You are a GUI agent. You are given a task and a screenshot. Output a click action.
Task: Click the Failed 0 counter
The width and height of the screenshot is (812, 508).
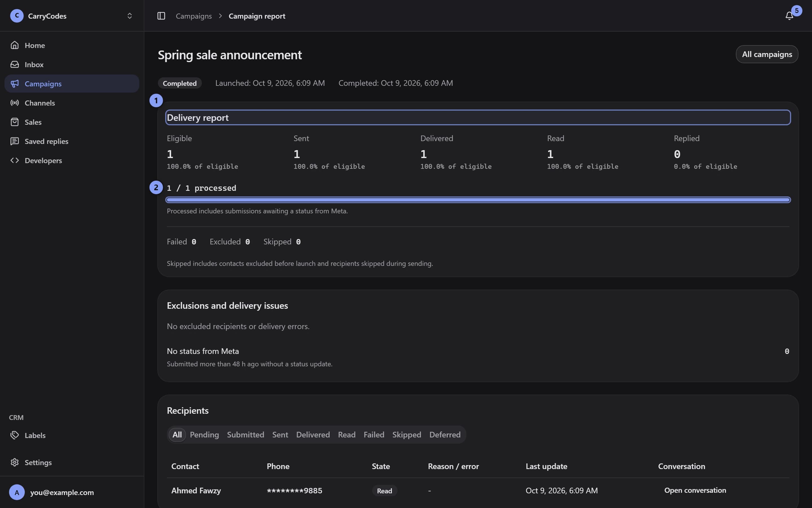coord(182,242)
